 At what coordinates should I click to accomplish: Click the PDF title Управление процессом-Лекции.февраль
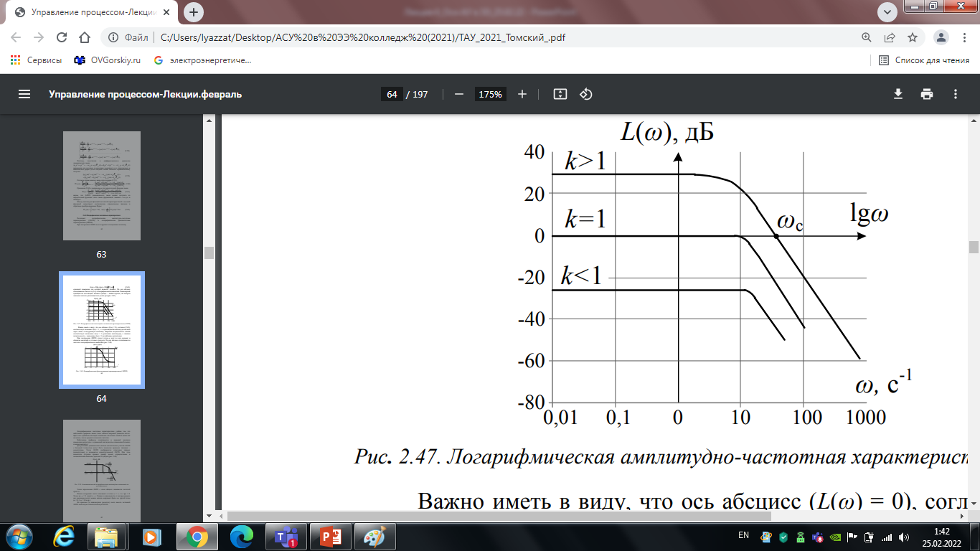(x=146, y=94)
